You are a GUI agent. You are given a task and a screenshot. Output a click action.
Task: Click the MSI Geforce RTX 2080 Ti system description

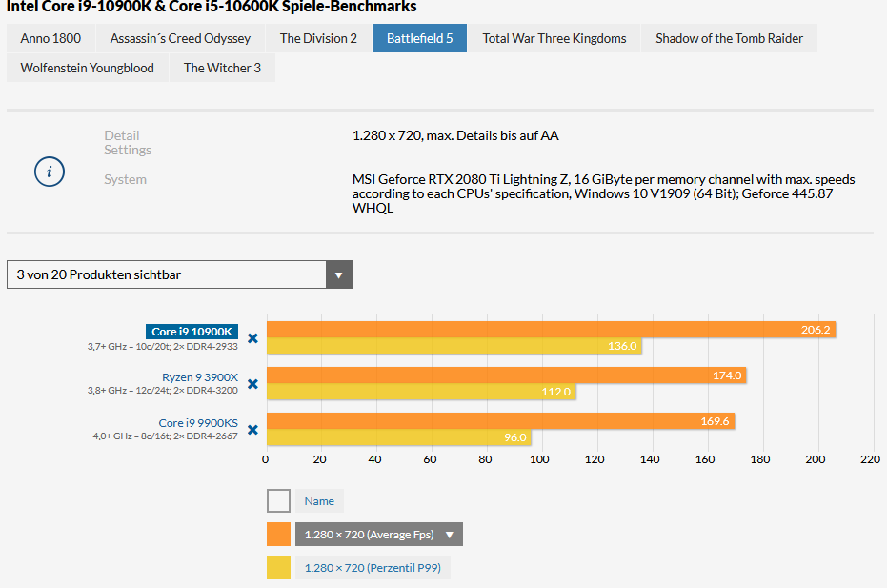604,193
